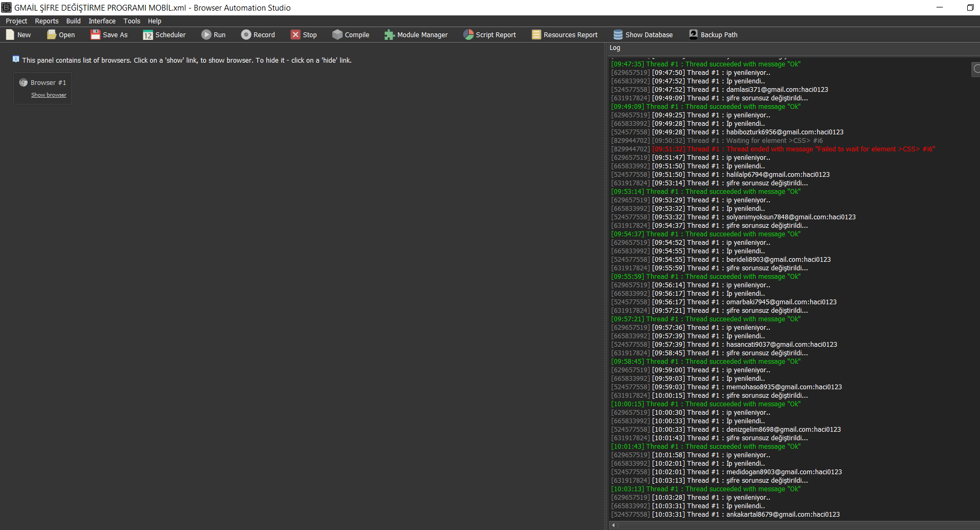Viewport: 980px width, 530px height.
Task: Click log line 'Waiting for element >CSS> #i6'
Action: pos(717,141)
